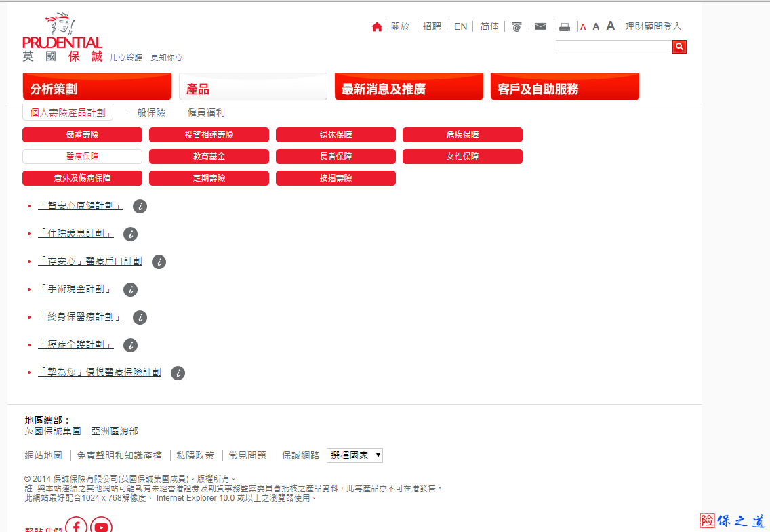Focus the search input field

click(614, 47)
